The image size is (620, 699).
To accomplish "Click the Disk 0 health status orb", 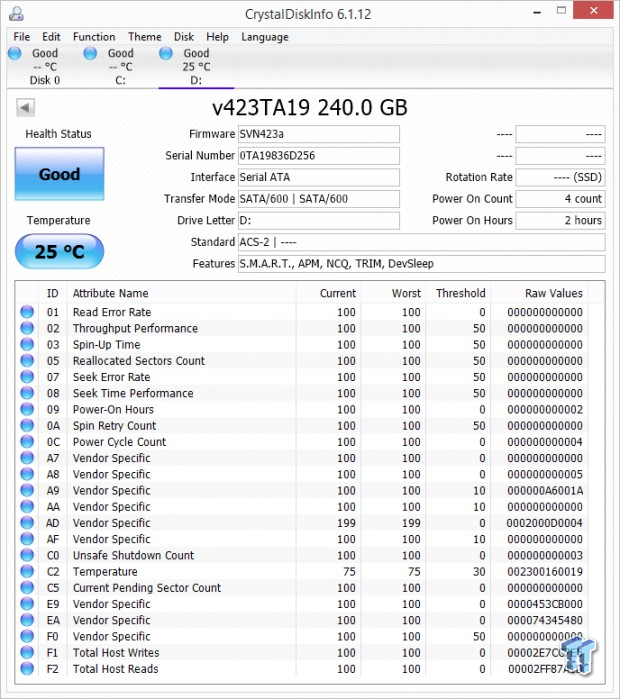I will point(15,53).
